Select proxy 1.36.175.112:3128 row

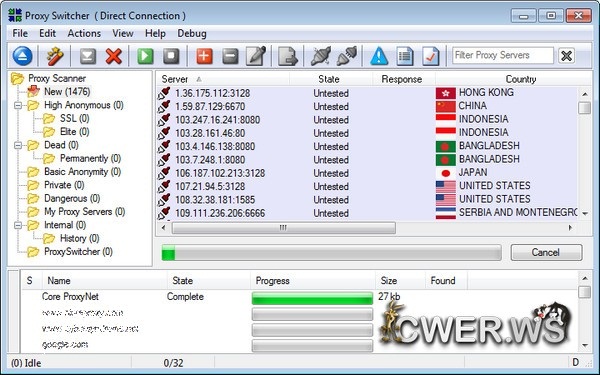point(367,93)
